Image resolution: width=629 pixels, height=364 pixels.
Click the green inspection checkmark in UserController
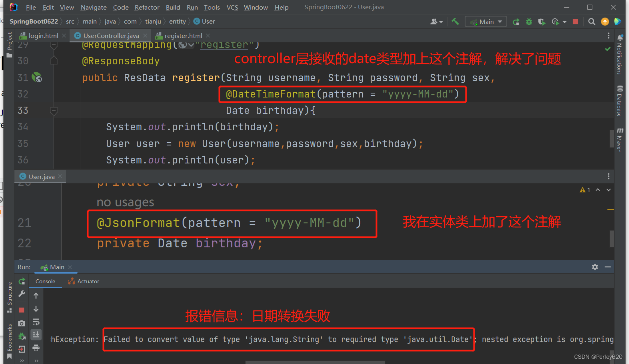(x=608, y=49)
